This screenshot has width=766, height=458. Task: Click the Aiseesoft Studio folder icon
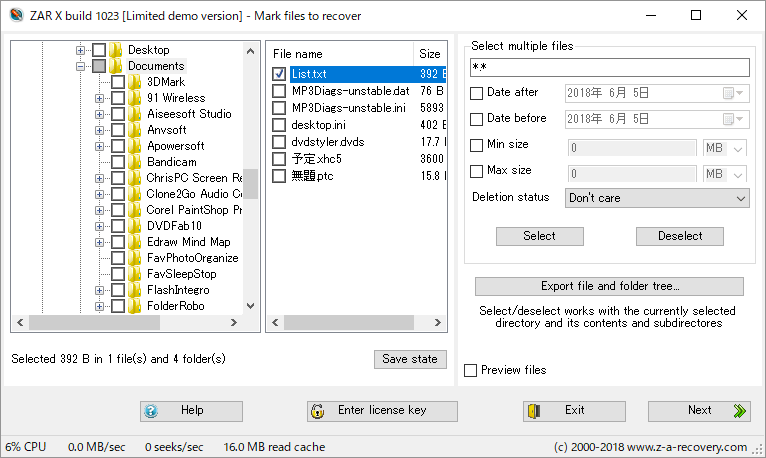click(x=135, y=114)
